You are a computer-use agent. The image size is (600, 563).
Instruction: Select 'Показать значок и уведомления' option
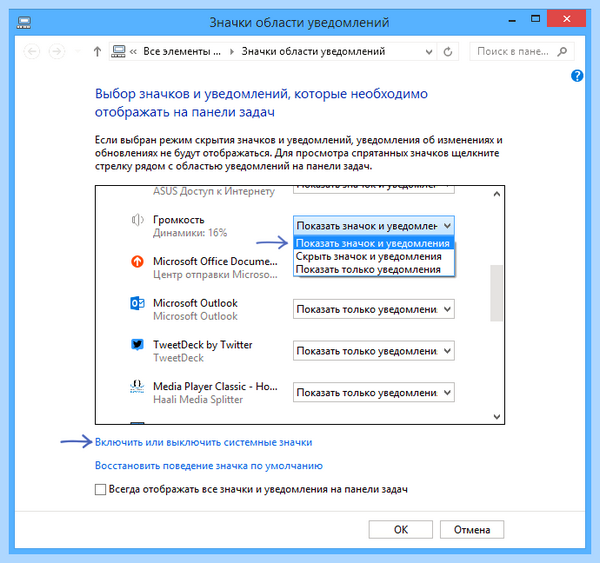[373, 243]
